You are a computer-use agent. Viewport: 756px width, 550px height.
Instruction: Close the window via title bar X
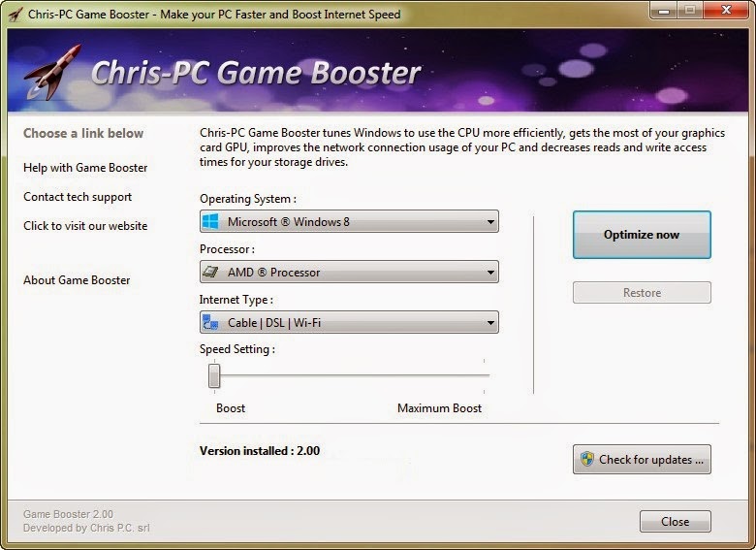(x=726, y=10)
